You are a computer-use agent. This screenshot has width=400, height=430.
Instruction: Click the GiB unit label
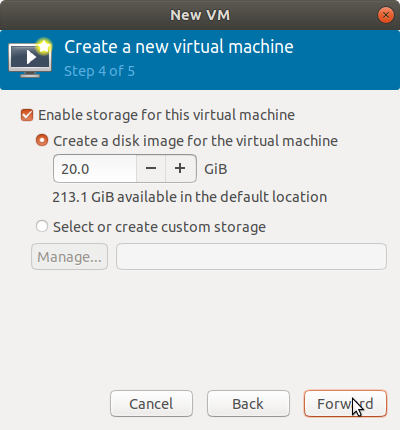coord(216,169)
